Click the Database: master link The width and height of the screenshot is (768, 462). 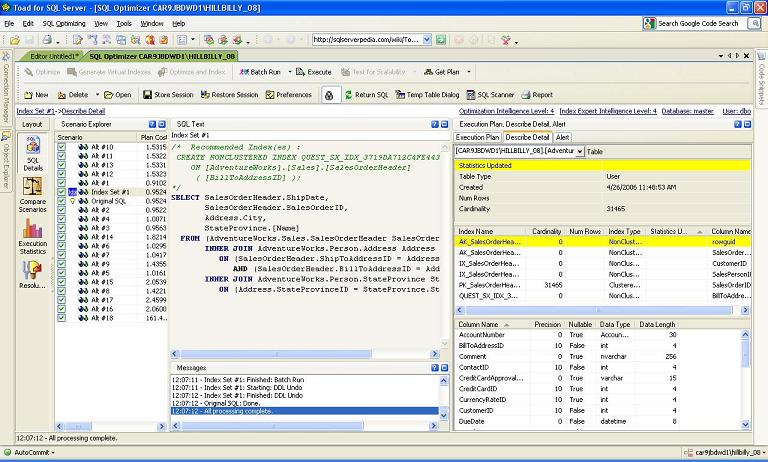(x=687, y=111)
